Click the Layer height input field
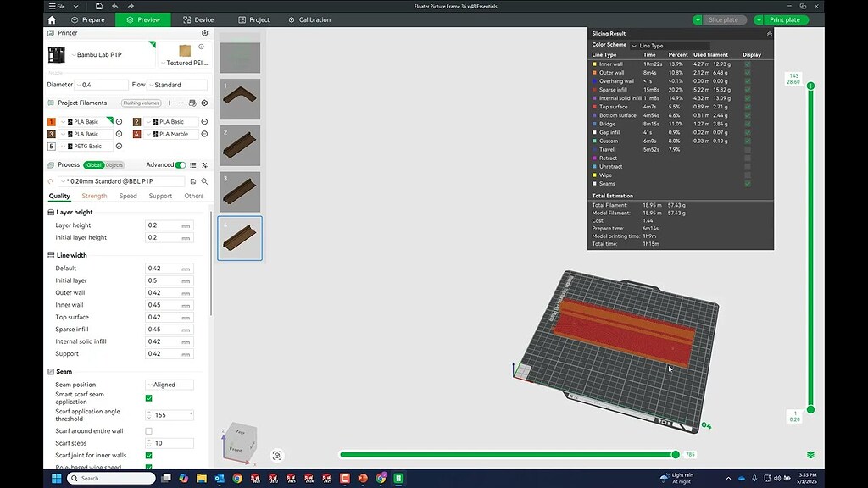Viewport: 868px width, 488px height. 170,225
